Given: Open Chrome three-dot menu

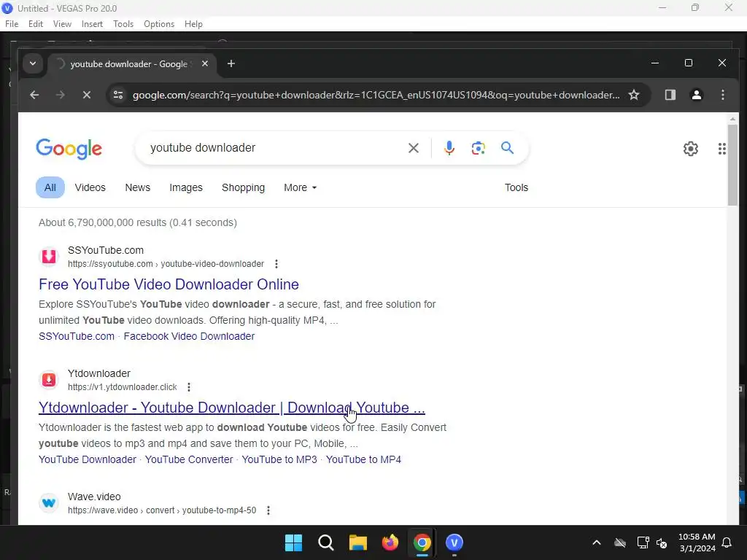Looking at the screenshot, I should point(723,95).
